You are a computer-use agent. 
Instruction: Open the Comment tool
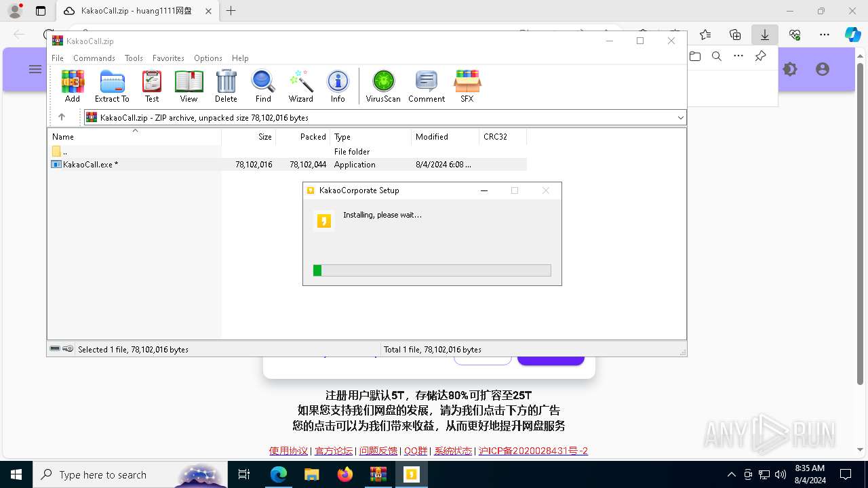coord(427,86)
